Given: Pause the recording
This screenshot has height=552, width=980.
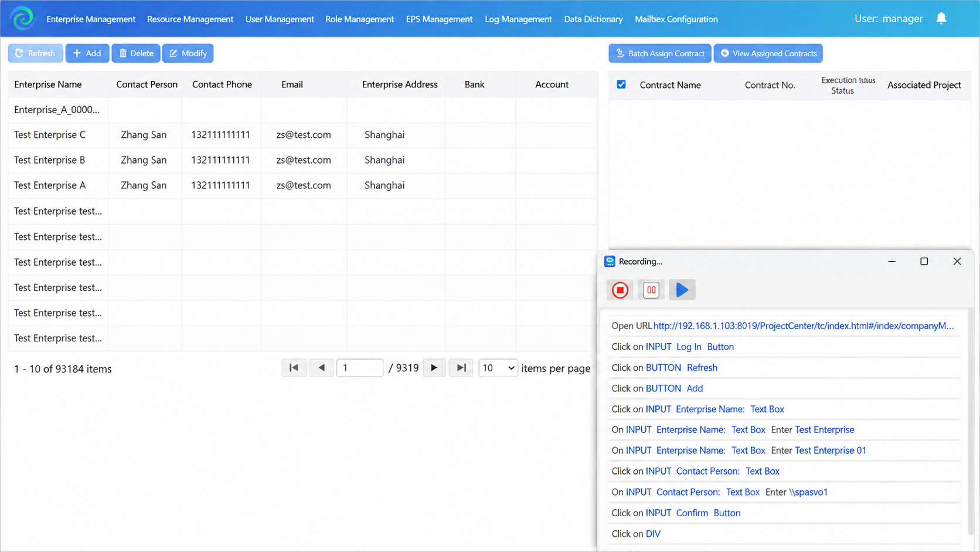Looking at the screenshot, I should click(x=651, y=290).
